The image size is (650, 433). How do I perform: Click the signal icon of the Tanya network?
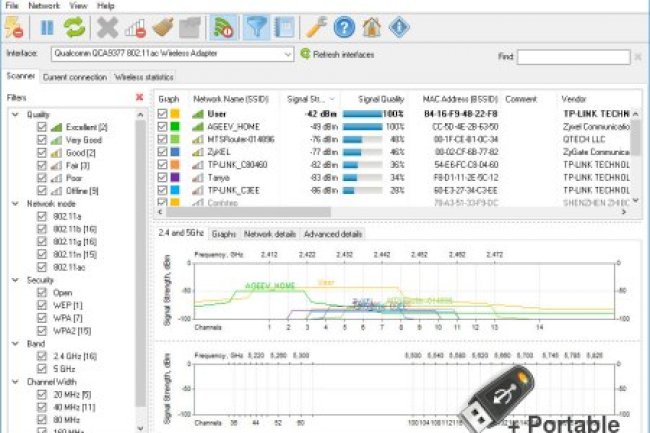(198, 178)
